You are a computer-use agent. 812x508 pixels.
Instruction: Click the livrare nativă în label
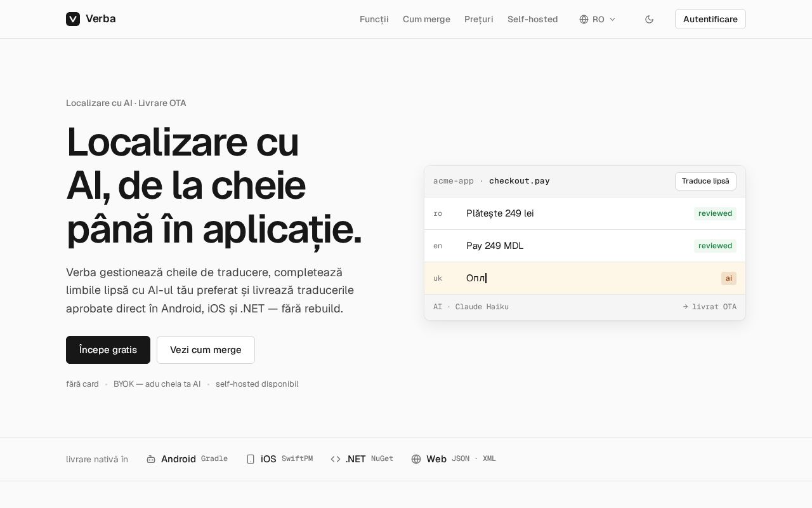coord(97,459)
